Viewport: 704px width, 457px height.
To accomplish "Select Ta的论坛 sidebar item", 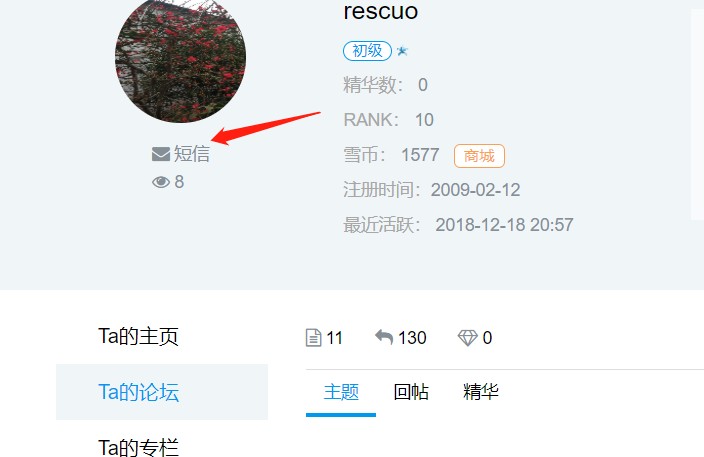I will point(162,392).
